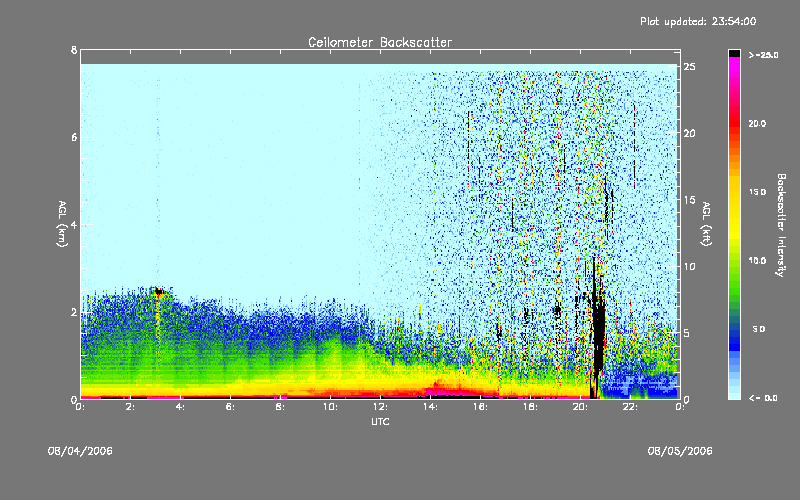Click the '10' tick on the kft axis
Viewport: 800px width, 500px height.
[689, 266]
